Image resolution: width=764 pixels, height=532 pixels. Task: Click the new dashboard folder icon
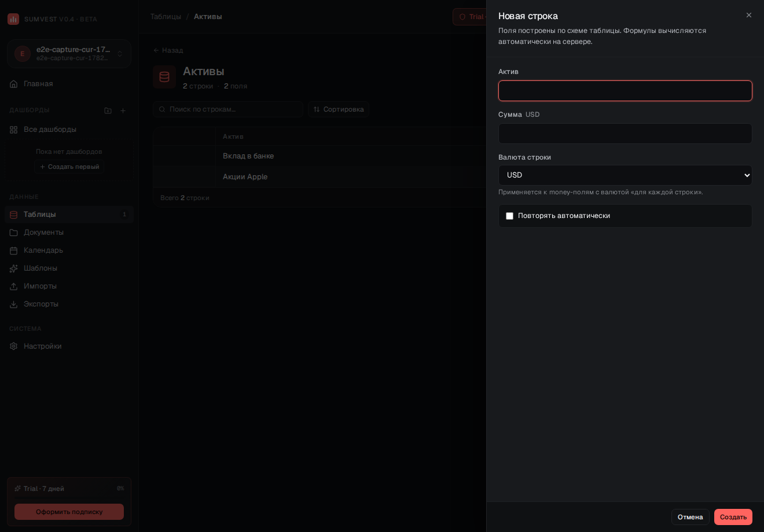tap(108, 110)
